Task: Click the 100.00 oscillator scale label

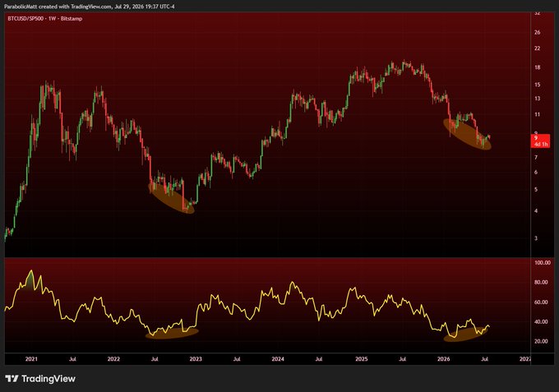Action: 543,263
